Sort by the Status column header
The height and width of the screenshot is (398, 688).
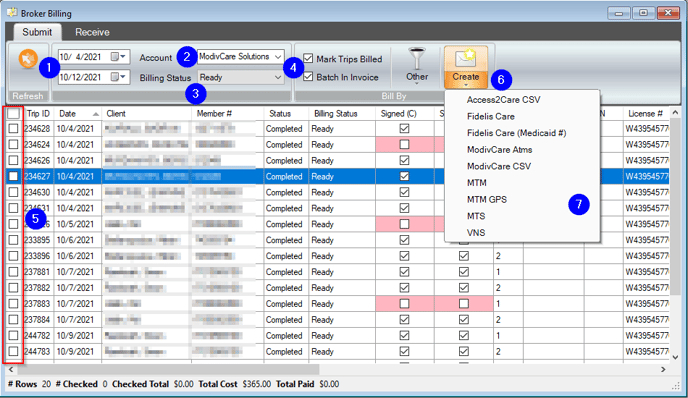coord(286,114)
